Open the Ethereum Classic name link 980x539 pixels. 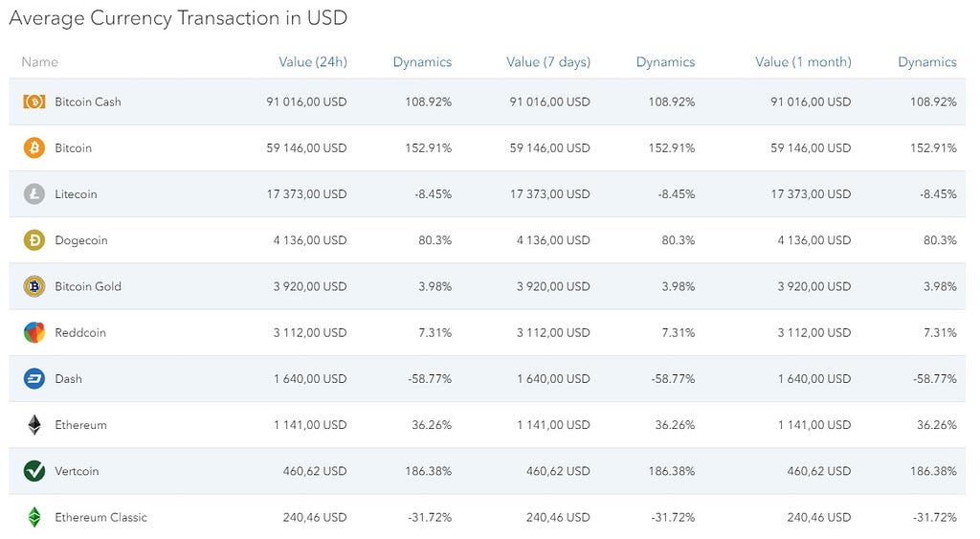pos(100,517)
